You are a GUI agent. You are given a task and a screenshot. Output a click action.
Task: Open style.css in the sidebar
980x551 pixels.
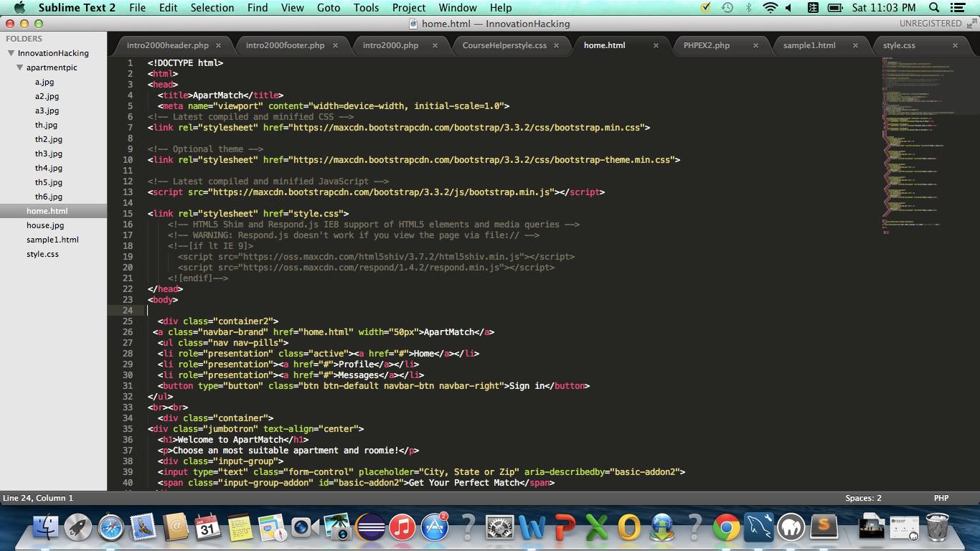coord(42,254)
